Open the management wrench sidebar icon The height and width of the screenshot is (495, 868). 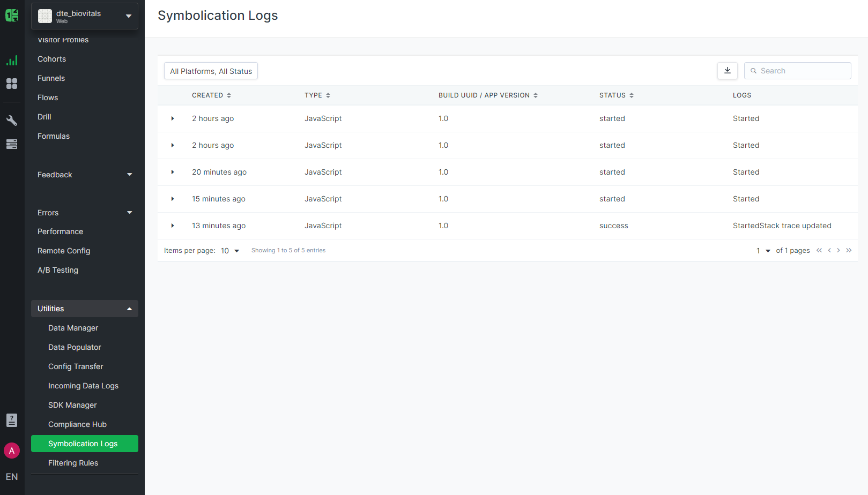12,121
